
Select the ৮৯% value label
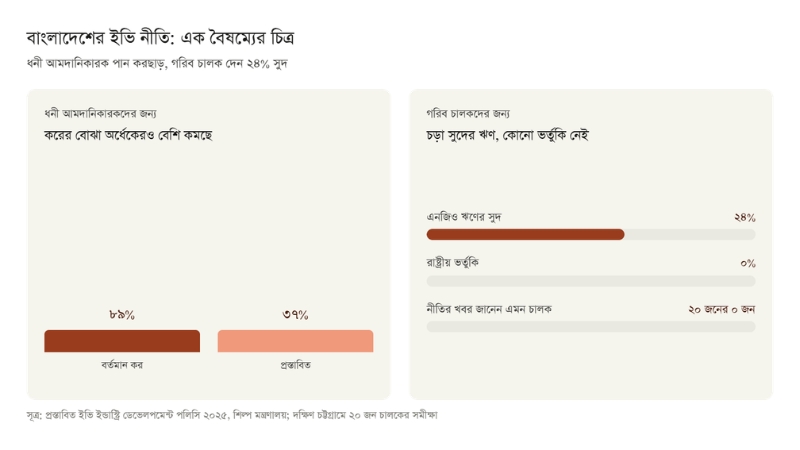pos(122,315)
